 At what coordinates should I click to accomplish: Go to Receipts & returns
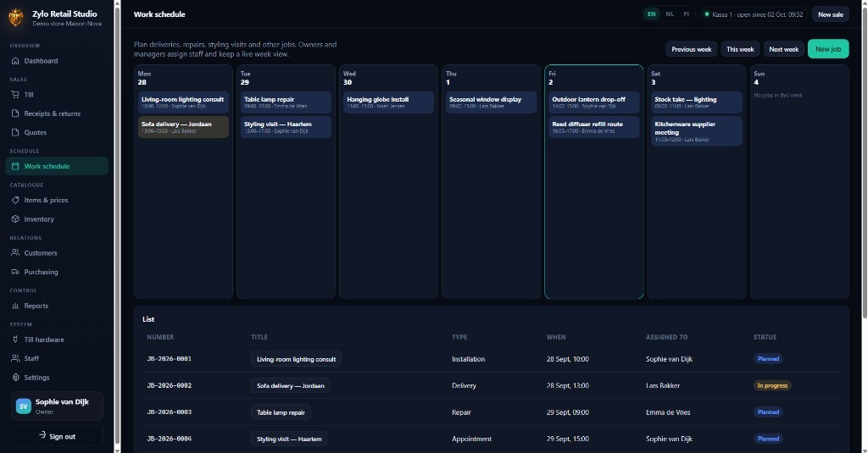pyautogui.click(x=57, y=113)
